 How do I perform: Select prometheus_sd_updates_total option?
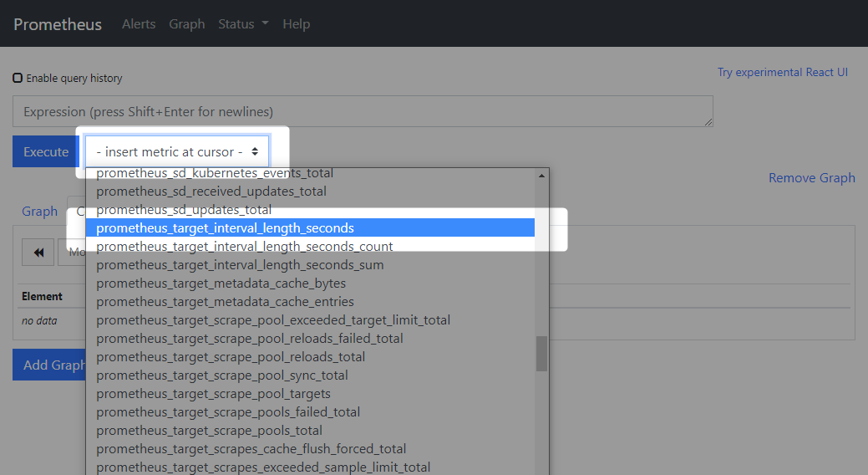click(x=310, y=210)
